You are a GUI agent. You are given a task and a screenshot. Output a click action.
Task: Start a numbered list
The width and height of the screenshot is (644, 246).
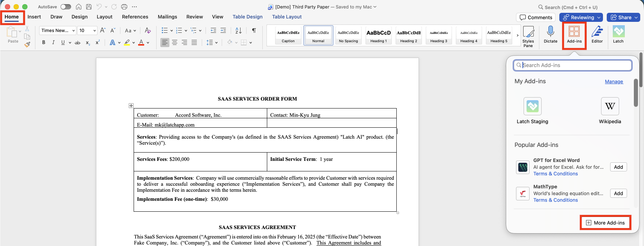(179, 31)
